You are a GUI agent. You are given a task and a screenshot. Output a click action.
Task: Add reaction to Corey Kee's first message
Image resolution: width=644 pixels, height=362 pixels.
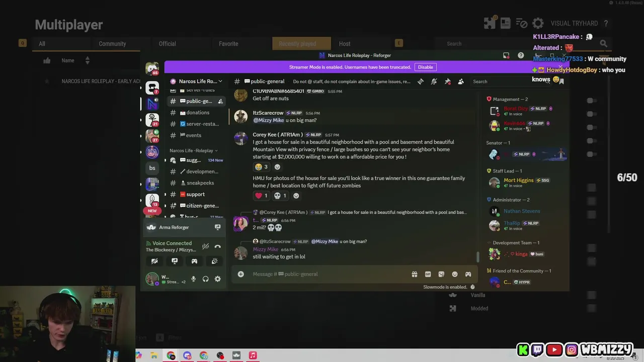tap(277, 166)
